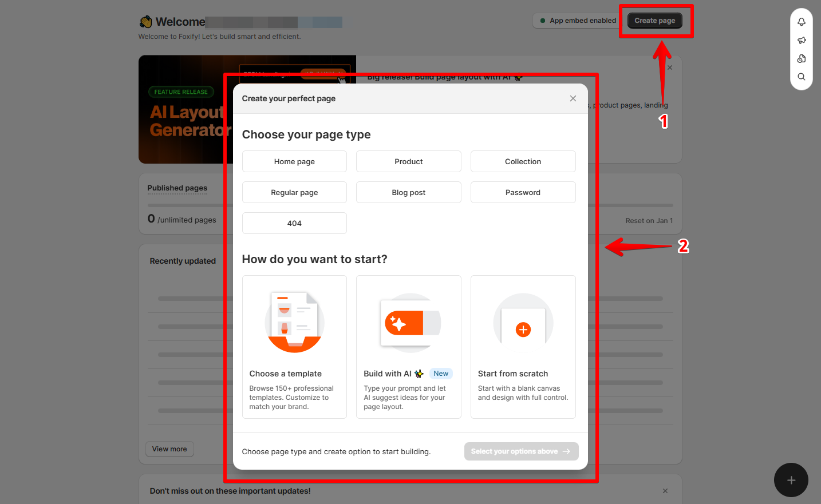821x504 pixels.
Task: Click the template illustration thumbnail
Action: point(294,323)
